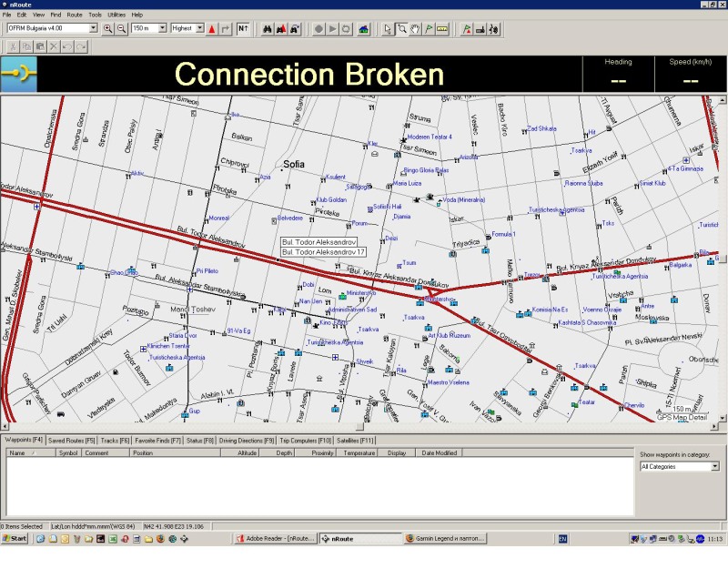Click the Symbol column header

coord(69,452)
